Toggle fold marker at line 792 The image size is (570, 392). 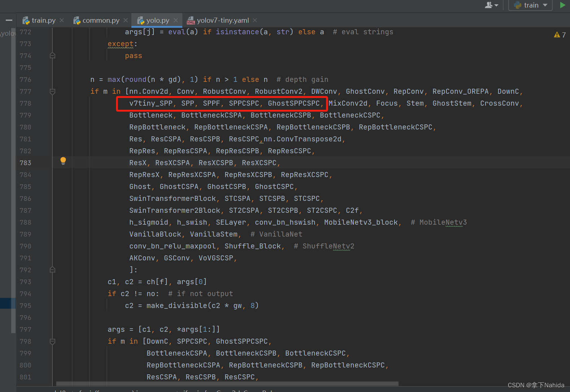pos(52,270)
